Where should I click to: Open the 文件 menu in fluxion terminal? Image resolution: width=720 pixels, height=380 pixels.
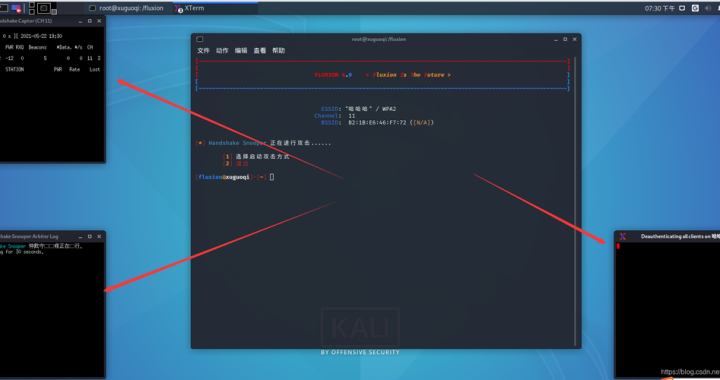[x=203, y=50]
